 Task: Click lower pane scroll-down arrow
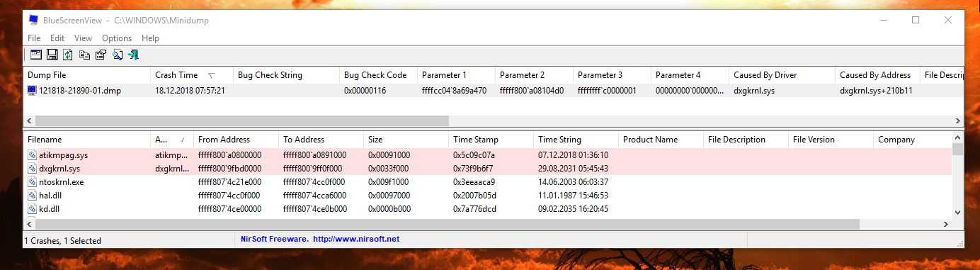coord(957,212)
